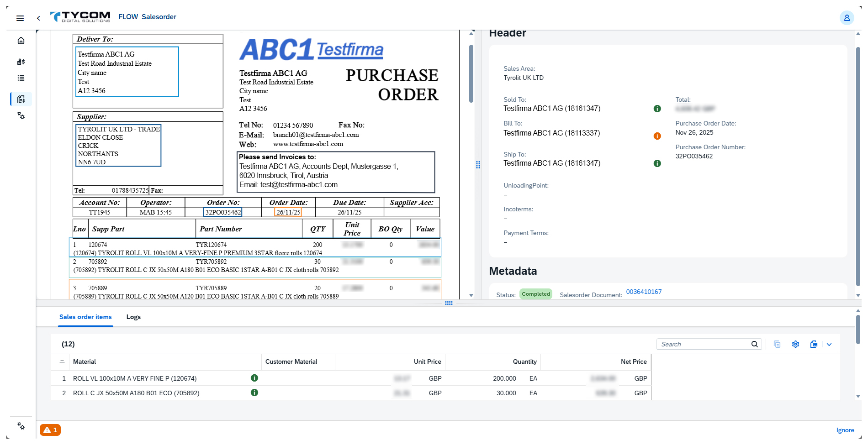Open table settings gear icon
The image size is (868, 445).
coord(795,344)
